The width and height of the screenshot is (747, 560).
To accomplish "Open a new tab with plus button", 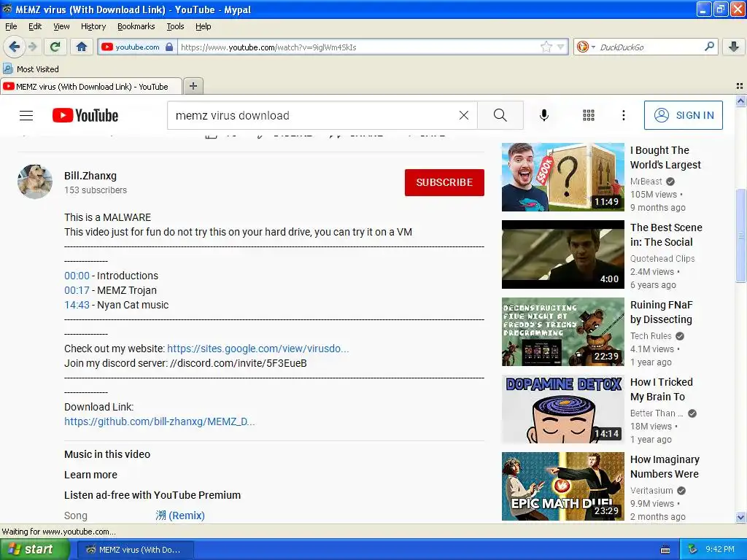I will pos(193,86).
